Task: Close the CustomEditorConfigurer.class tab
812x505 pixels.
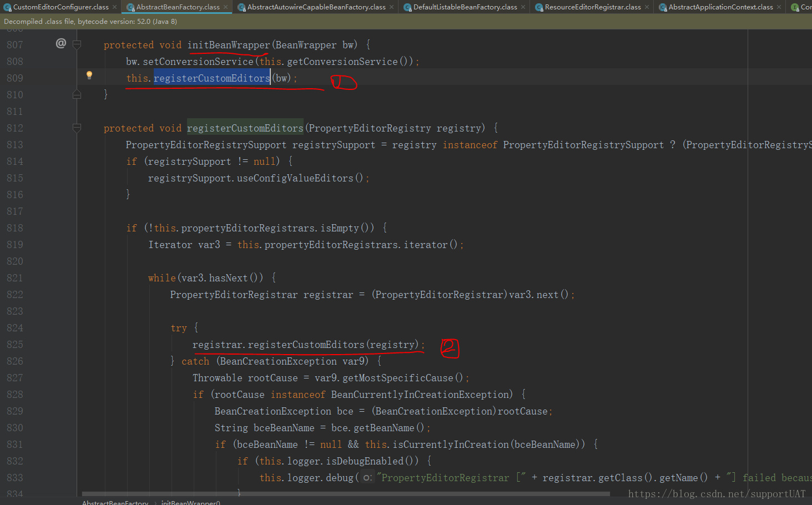Action: [114, 7]
